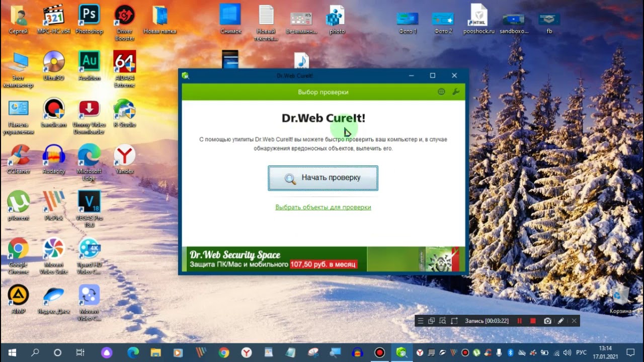Open the fb desktop icon
This screenshot has height=362, width=644.
(x=549, y=23)
